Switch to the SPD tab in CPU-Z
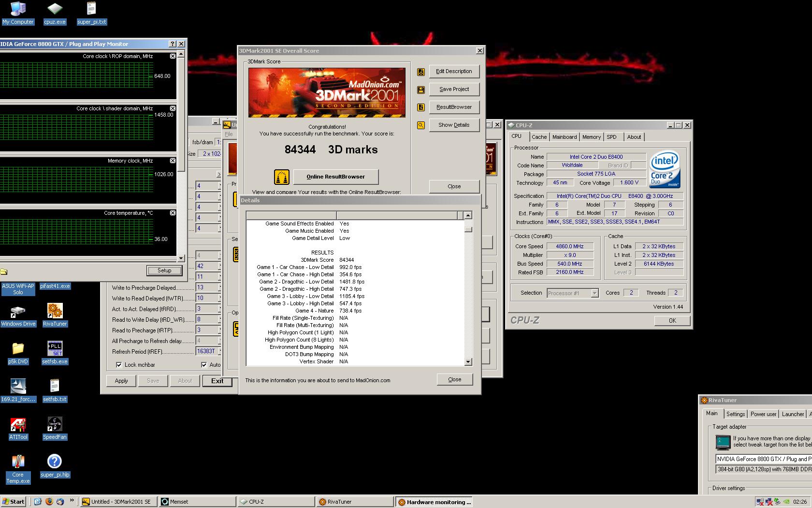Screen dimensions: 812x508 (x=612, y=137)
